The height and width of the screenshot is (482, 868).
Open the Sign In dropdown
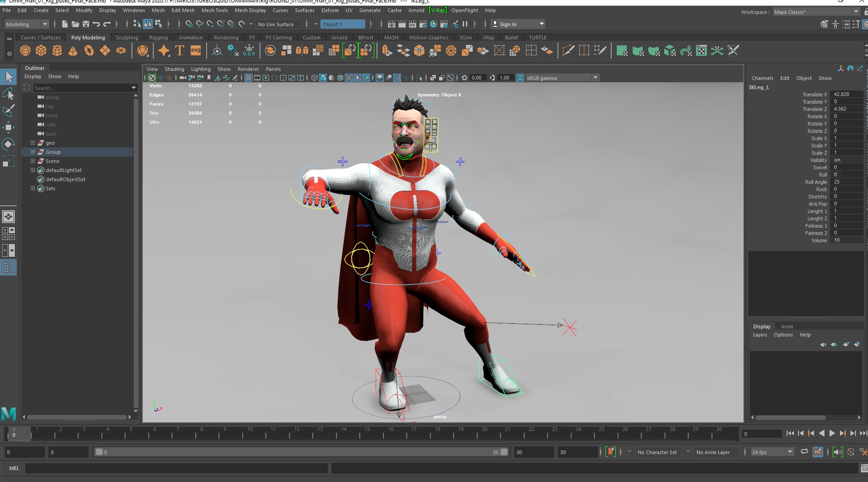point(518,24)
